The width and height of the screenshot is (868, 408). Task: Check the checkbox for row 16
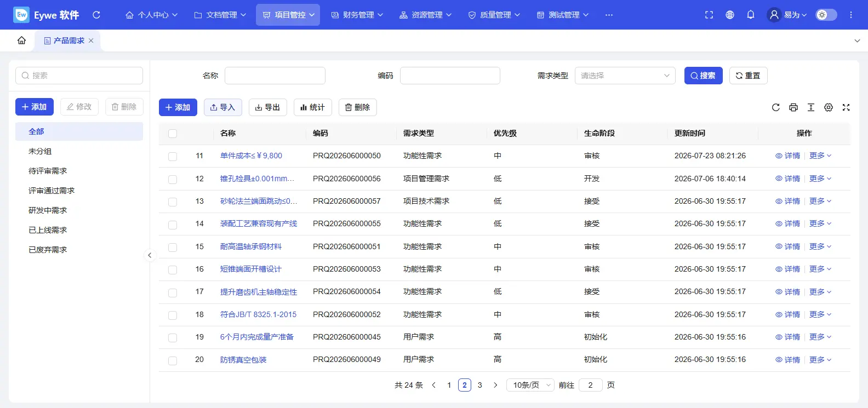coord(173,270)
